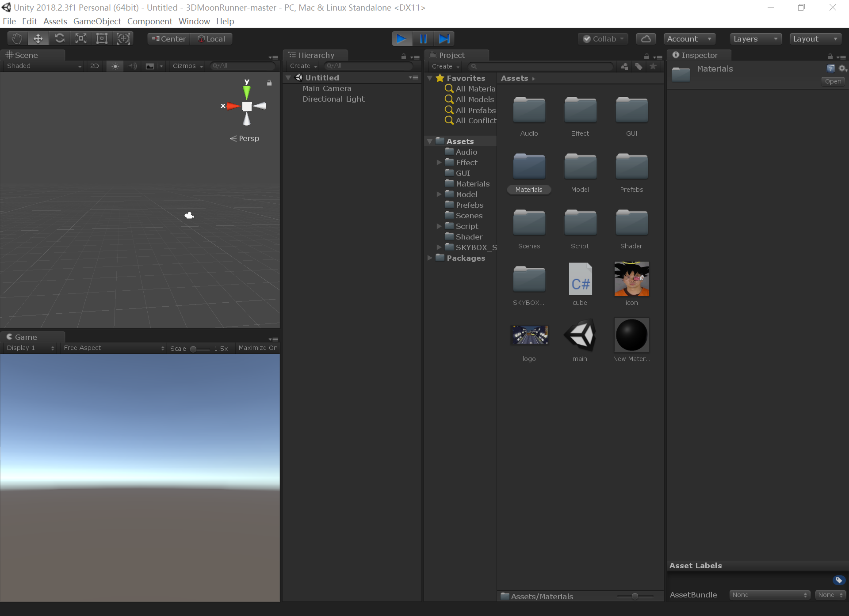The width and height of the screenshot is (849, 616).
Task: Open the Window menu
Action: 194,21
